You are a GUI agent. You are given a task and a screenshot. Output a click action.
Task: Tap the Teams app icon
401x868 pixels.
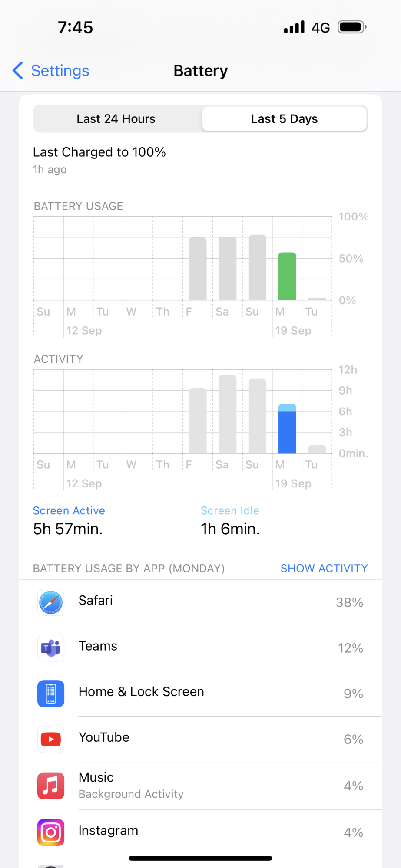pyautogui.click(x=51, y=648)
